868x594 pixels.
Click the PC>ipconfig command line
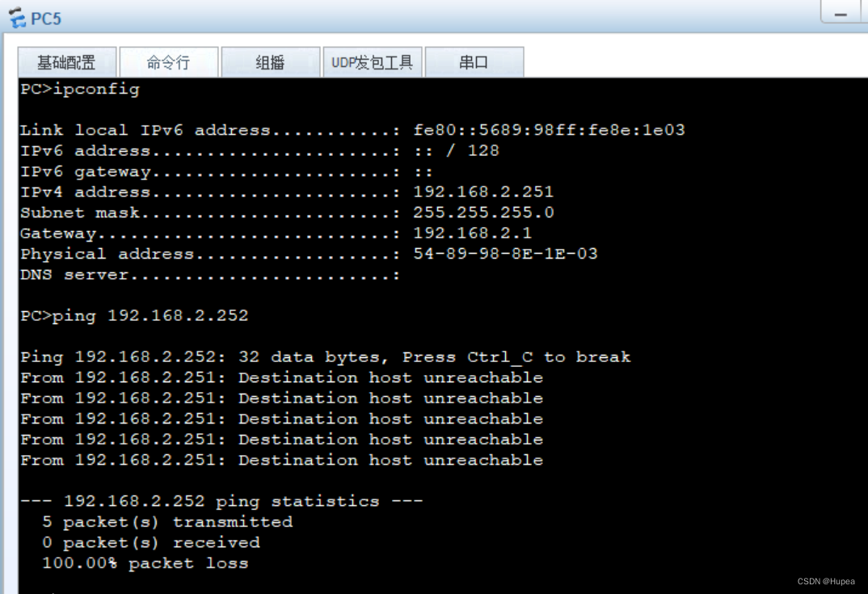pos(80,89)
